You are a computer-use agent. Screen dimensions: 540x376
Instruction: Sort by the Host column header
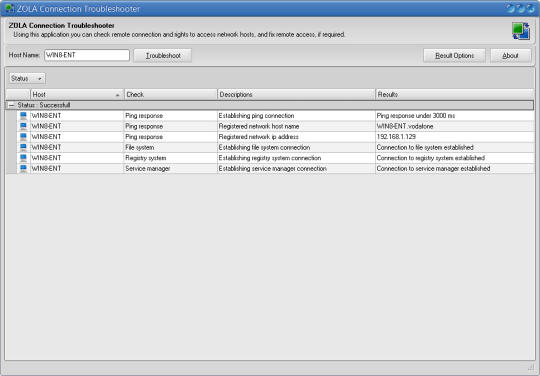tap(77, 94)
